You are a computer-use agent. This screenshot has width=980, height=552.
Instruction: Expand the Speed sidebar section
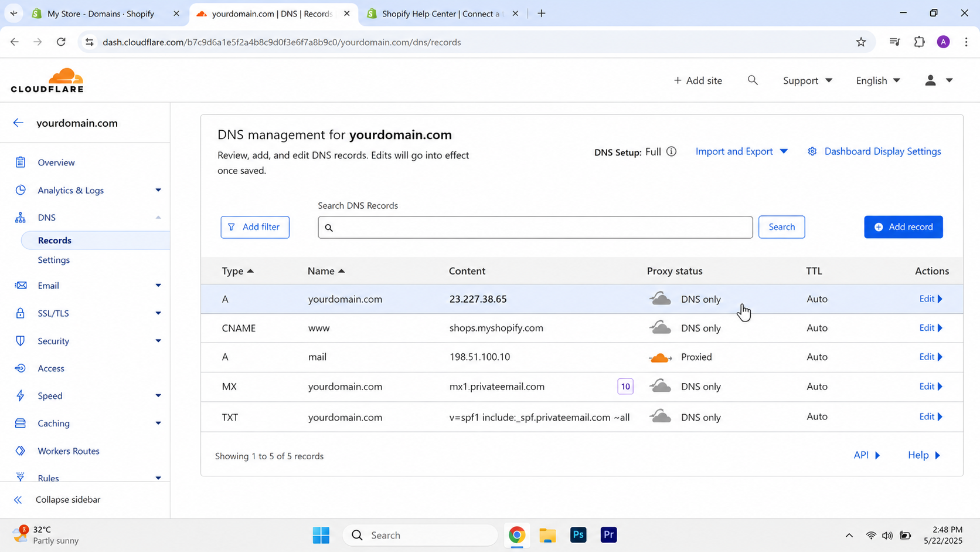click(x=158, y=396)
